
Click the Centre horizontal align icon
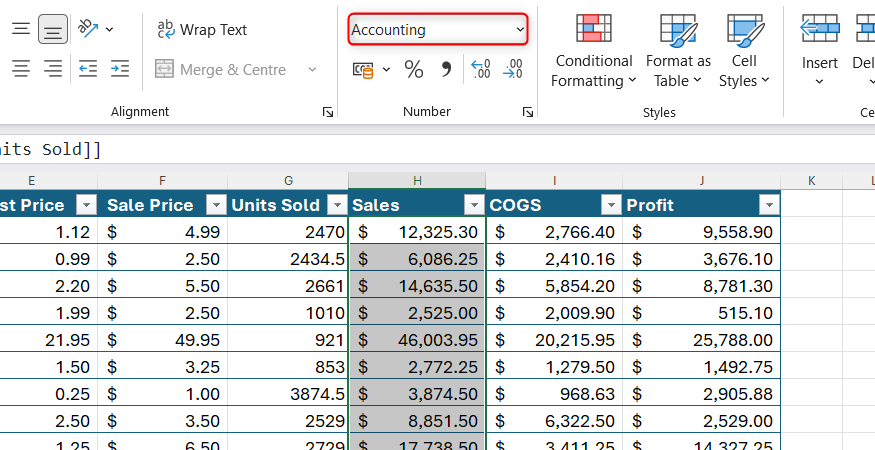point(21,69)
